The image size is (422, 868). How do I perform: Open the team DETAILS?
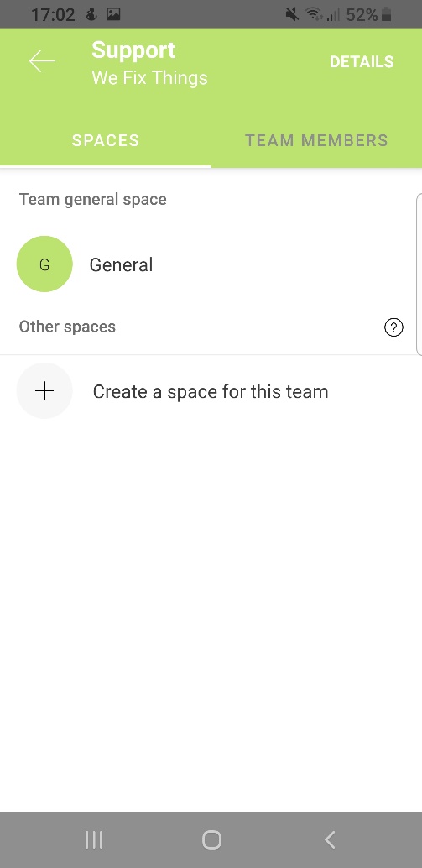tap(362, 61)
